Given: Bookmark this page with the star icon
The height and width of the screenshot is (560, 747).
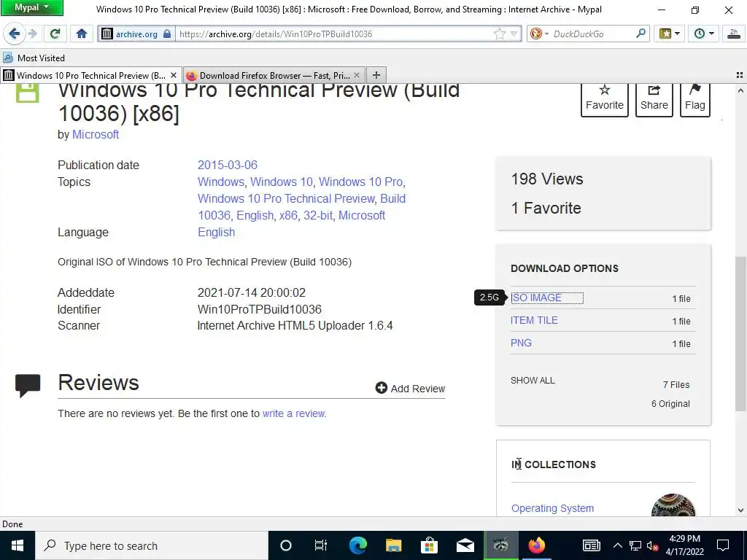Looking at the screenshot, I should click(499, 34).
